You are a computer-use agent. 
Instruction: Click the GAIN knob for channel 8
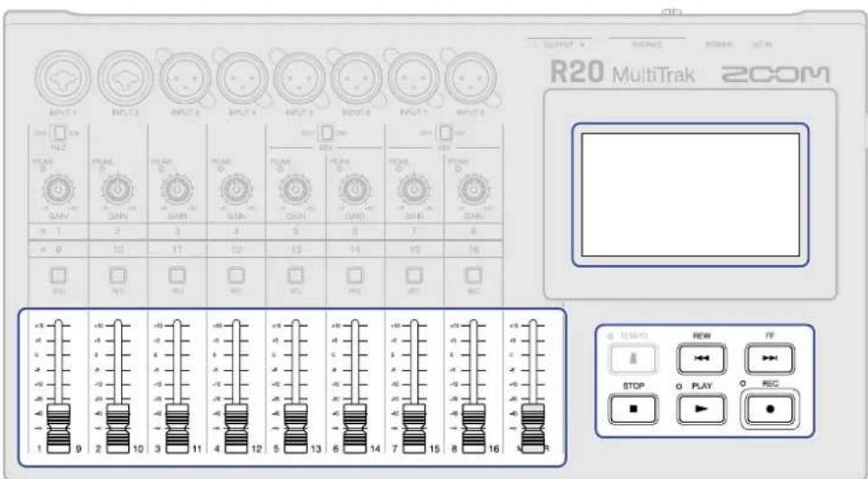coord(473,190)
